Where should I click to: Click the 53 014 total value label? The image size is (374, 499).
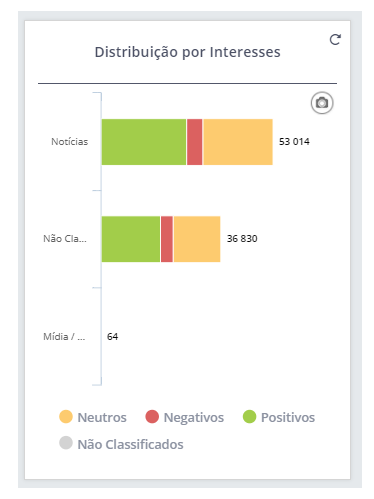coord(294,142)
